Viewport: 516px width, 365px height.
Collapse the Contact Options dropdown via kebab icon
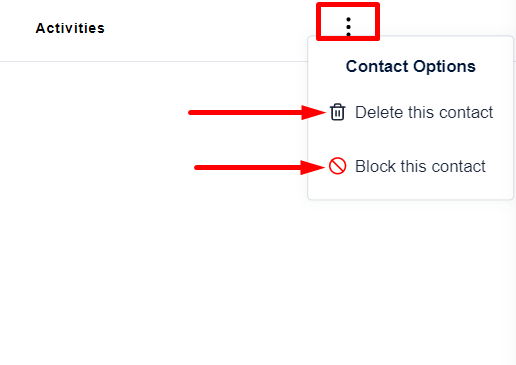point(348,27)
